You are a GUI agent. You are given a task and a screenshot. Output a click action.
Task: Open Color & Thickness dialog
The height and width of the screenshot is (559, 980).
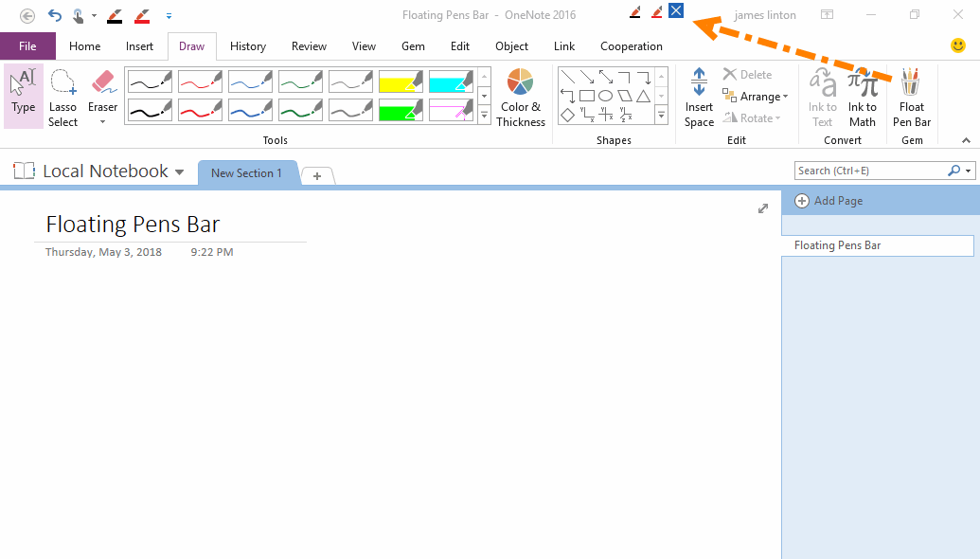521,98
